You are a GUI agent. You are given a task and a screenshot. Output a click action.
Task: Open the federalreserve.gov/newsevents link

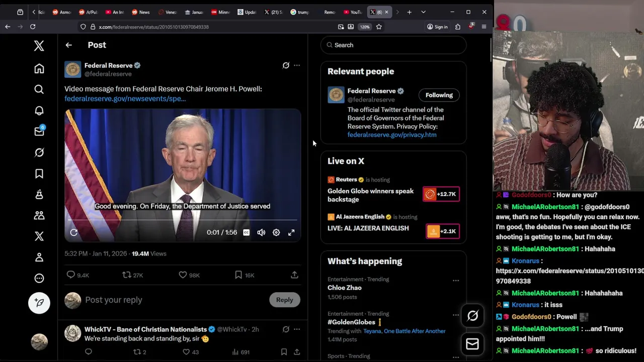click(125, 99)
